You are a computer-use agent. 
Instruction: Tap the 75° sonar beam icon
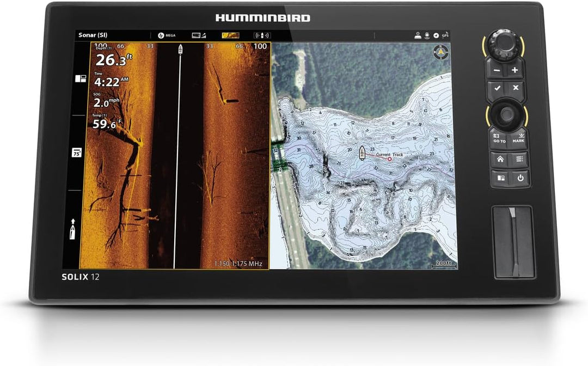(x=77, y=152)
